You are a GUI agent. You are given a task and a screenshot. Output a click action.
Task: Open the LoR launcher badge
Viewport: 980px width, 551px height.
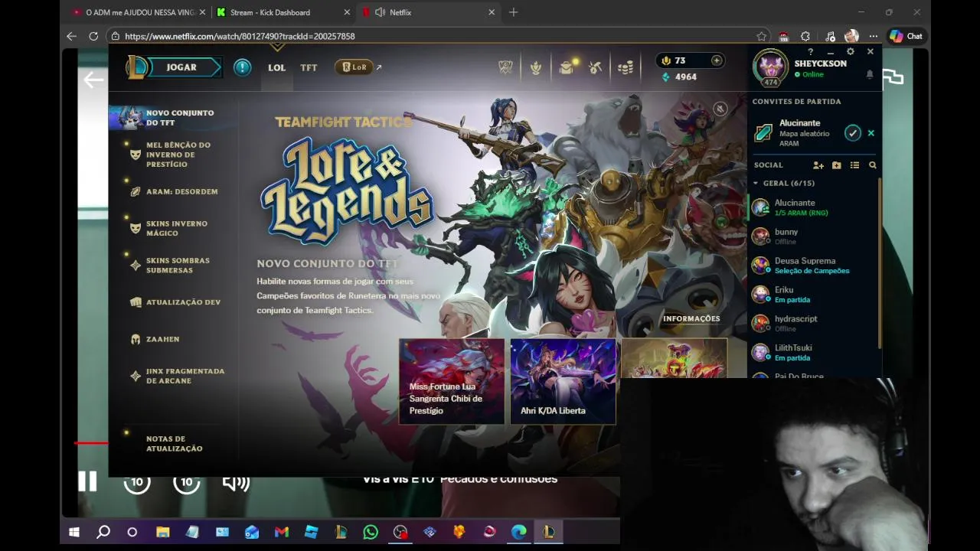[x=354, y=67]
